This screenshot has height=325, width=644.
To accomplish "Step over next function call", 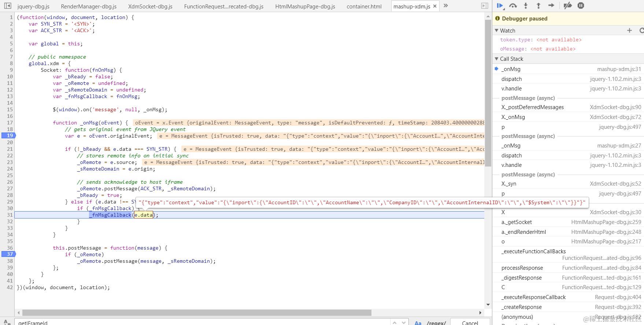I will (x=513, y=5).
